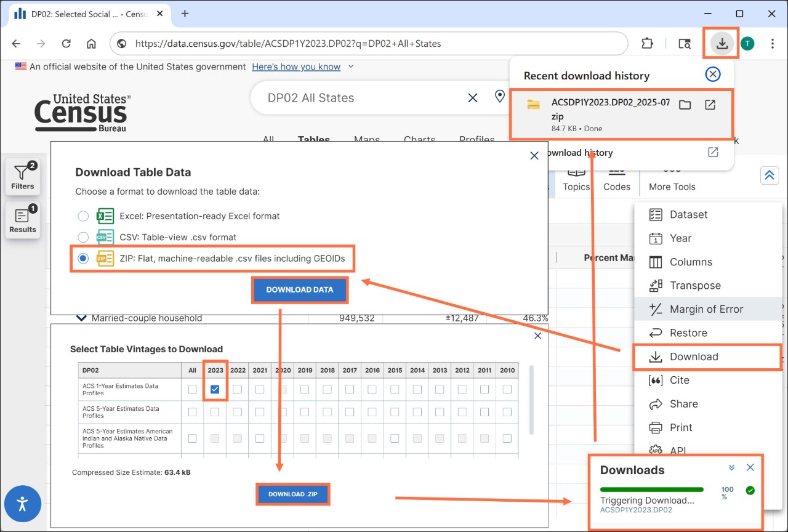Select Transpose in the tools menu
Viewport: 788px width, 532px height.
(x=708, y=286)
